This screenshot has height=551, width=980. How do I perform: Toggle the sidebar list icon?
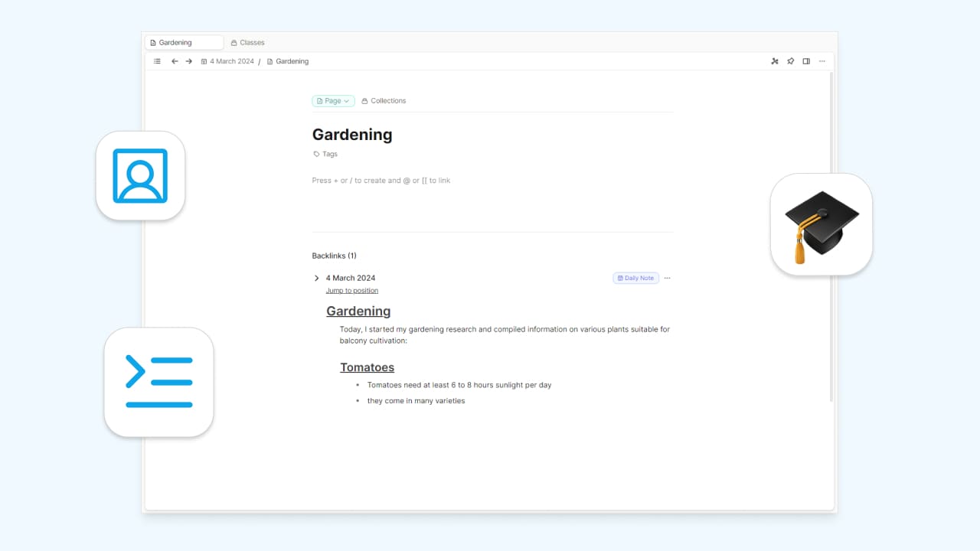point(157,61)
